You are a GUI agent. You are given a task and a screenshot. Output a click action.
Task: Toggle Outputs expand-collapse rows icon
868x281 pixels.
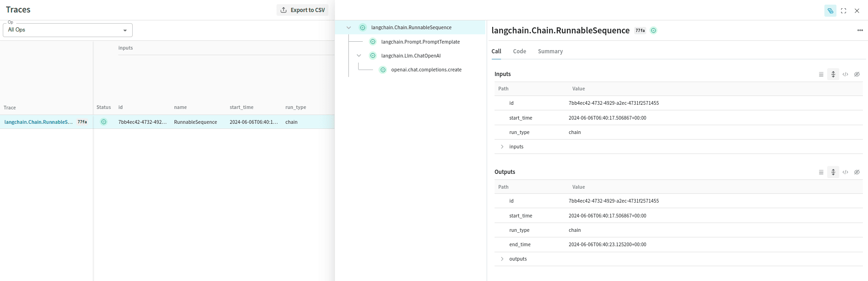[x=833, y=172]
